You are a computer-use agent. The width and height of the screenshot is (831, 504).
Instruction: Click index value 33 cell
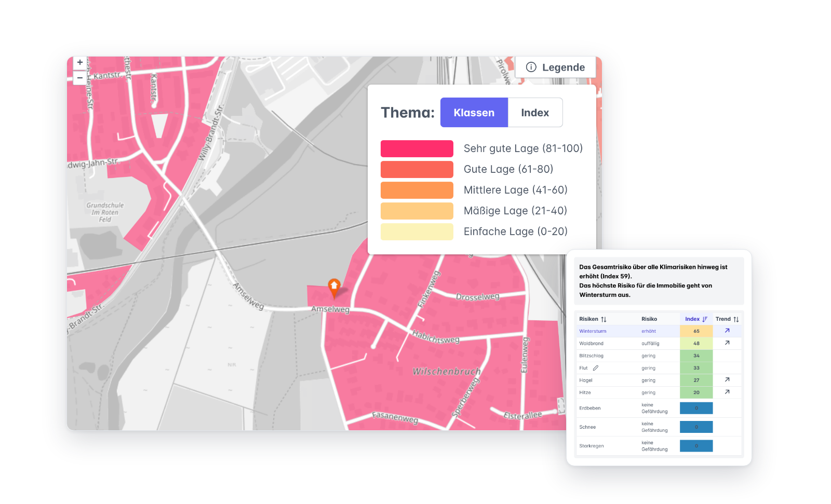click(696, 368)
